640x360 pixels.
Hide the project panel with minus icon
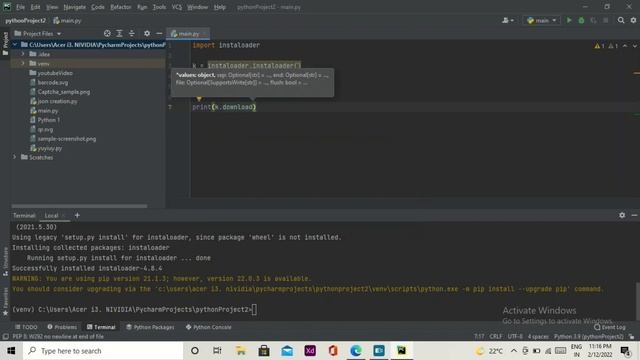[159, 33]
